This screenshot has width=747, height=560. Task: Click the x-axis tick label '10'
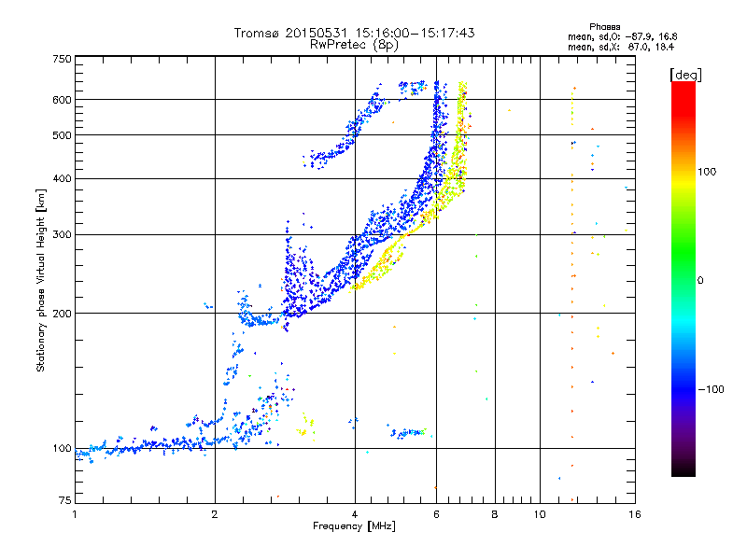click(540, 514)
